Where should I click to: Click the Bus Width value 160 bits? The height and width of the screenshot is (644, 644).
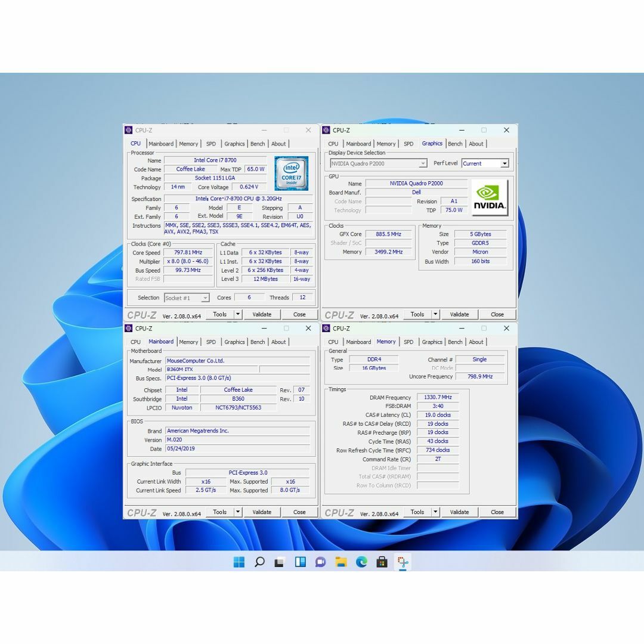pyautogui.click(x=481, y=261)
